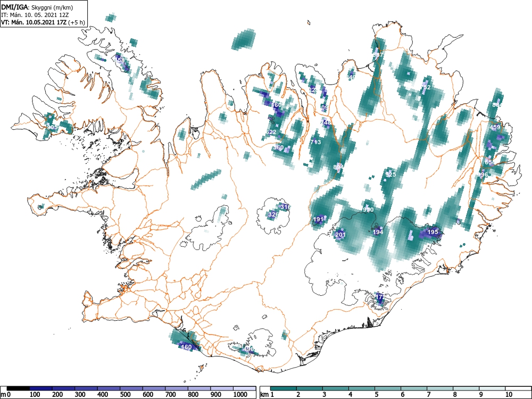
Task: Click the '191' visibility value label
Action: click(x=318, y=219)
